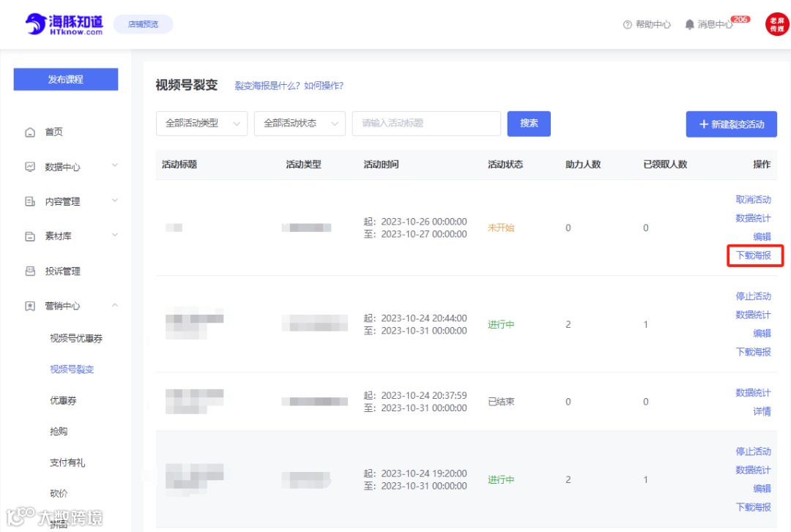Click 编辑 for the 2023-10-26 activity
The height and width of the screenshot is (532, 791).
click(x=762, y=237)
